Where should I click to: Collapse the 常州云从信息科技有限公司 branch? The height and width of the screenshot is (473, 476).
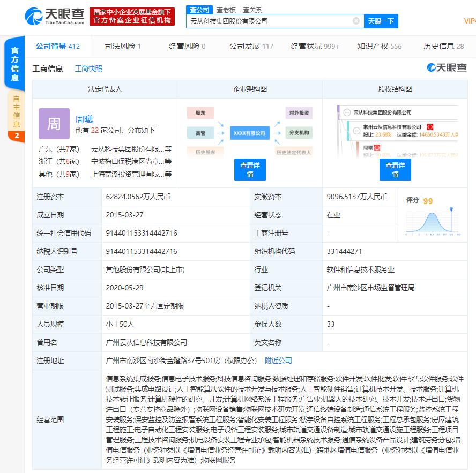coord(357,131)
